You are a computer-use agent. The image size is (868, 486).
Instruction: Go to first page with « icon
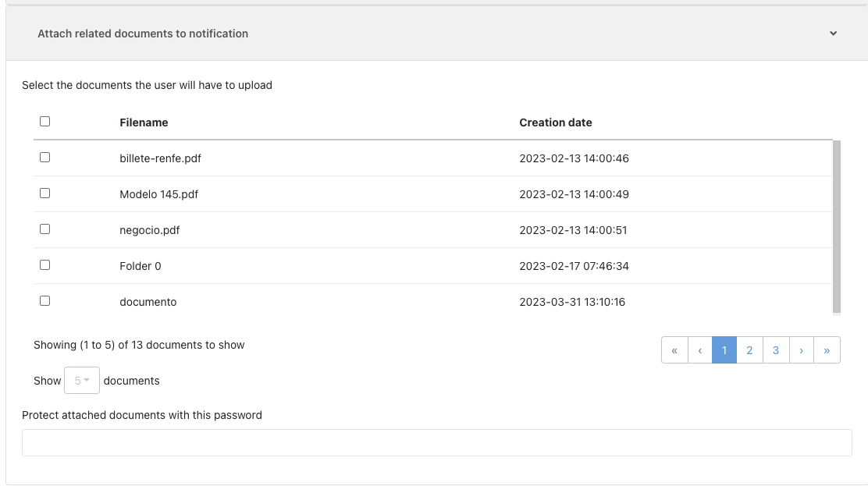(674, 350)
